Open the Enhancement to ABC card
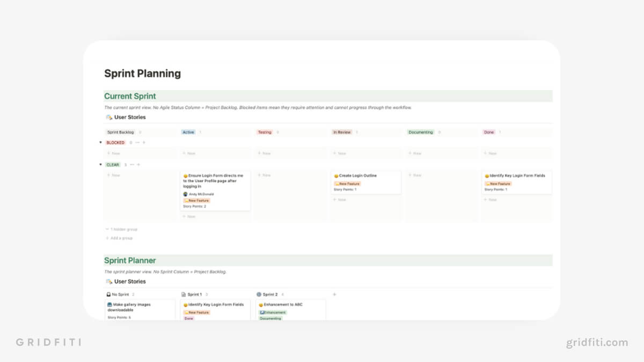 290,310
